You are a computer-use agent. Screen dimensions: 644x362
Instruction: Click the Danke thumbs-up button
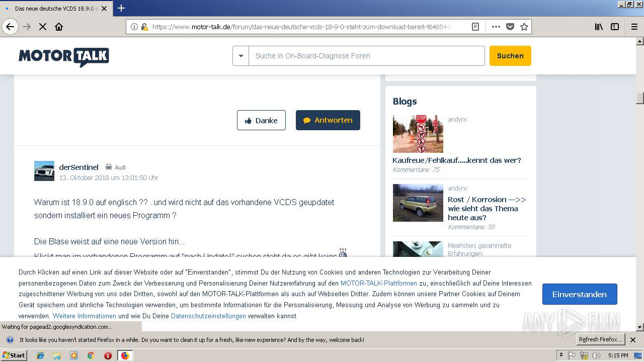pos(261,120)
